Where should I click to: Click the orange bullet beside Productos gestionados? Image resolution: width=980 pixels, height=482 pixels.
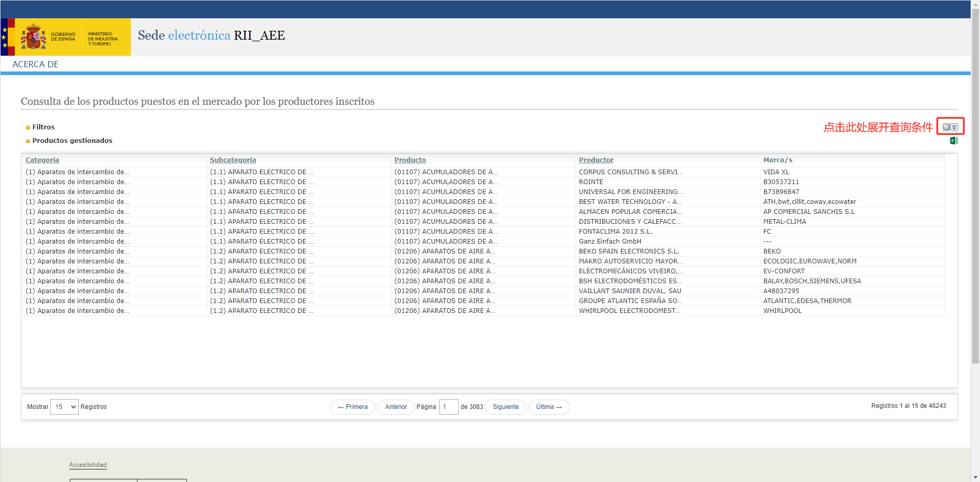[28, 141]
